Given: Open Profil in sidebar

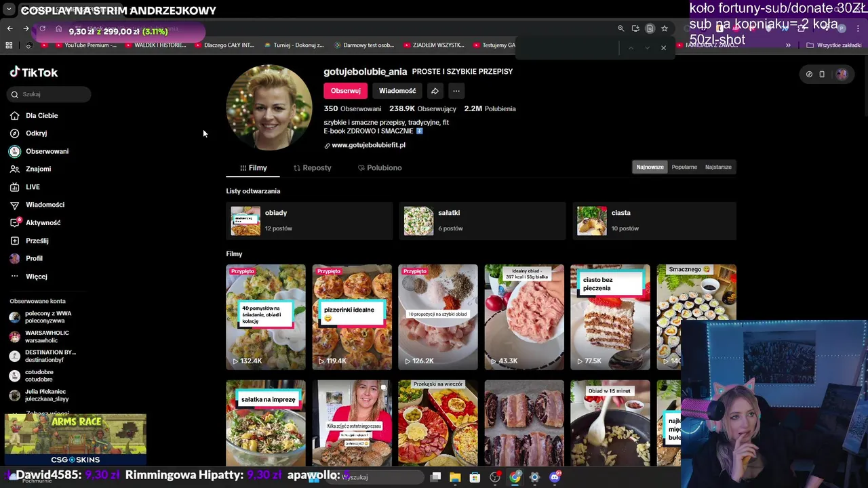Looking at the screenshot, I should [26, 258].
